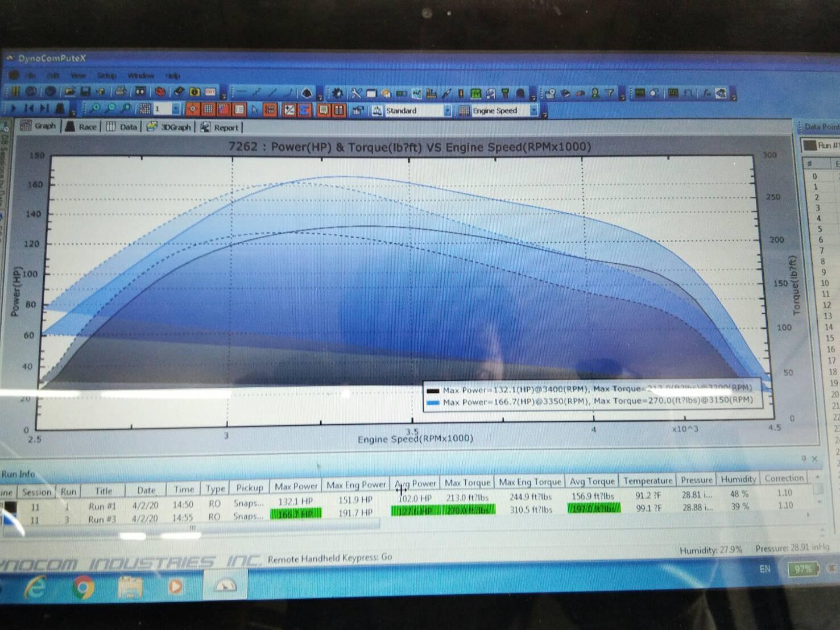Toggle the red grid lines button
The width and height of the screenshot is (840, 630).
click(208, 109)
